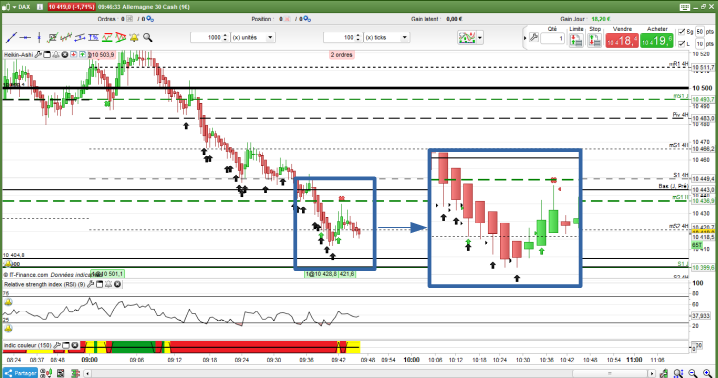Open the red-green backtest icon
This screenshot has width=718, height=378.
point(107,38)
